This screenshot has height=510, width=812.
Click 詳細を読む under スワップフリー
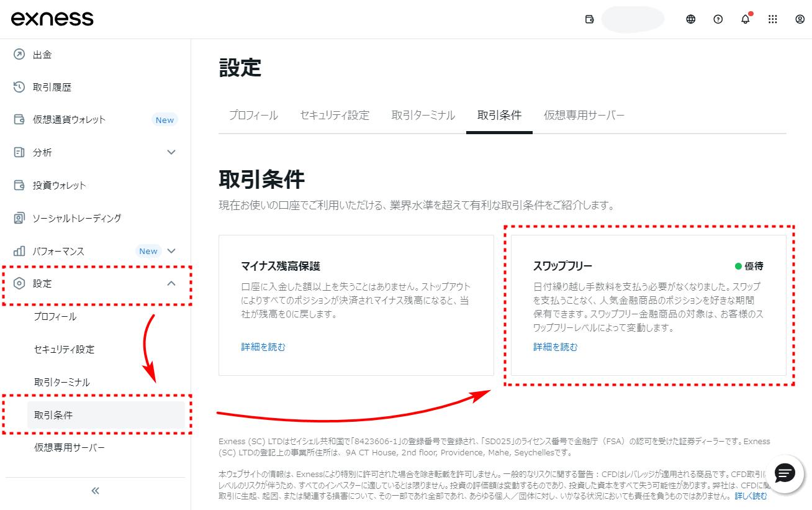(x=556, y=347)
